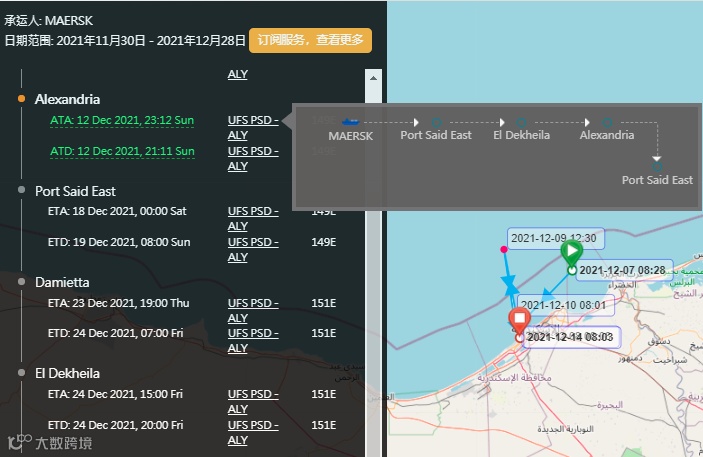
Task: Click the 2021-12-07 08:28 map label
Action: pyautogui.click(x=624, y=270)
